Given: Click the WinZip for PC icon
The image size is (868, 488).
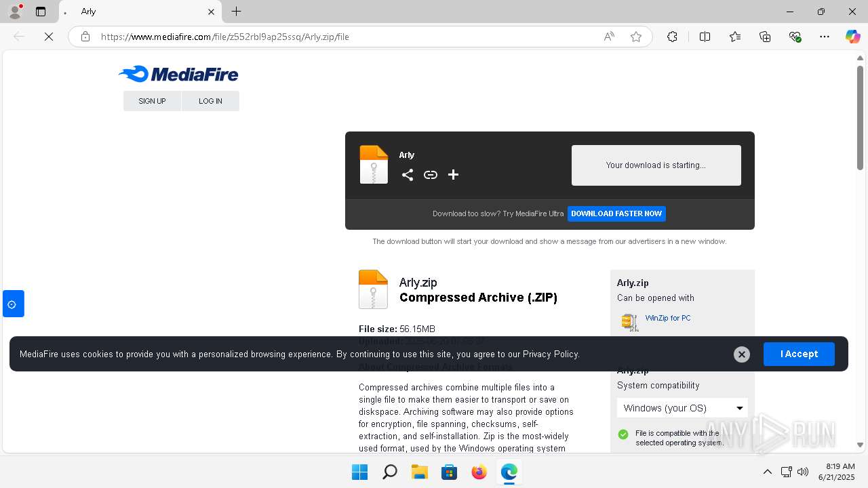Looking at the screenshot, I should [630, 322].
